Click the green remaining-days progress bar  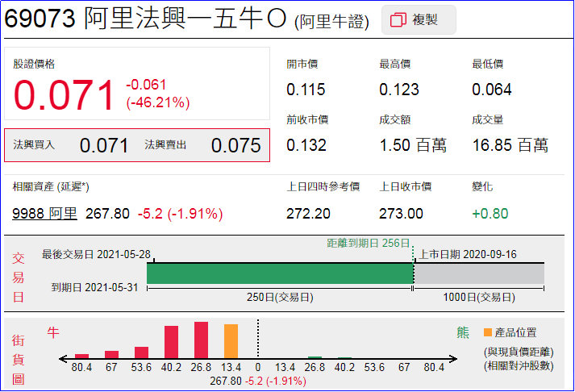(x=280, y=273)
